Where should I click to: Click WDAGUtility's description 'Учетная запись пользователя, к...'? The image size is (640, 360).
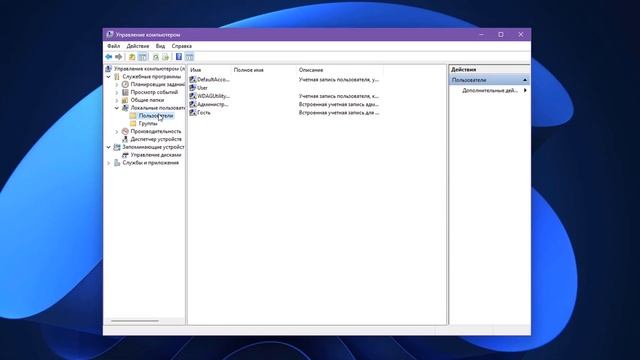(x=338, y=96)
